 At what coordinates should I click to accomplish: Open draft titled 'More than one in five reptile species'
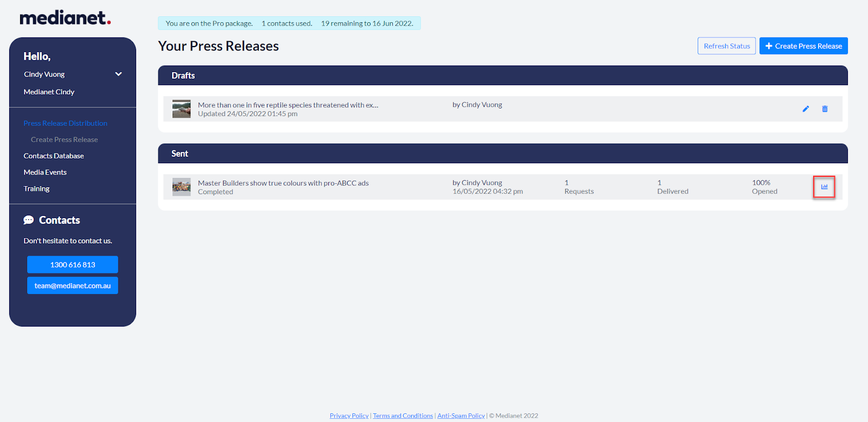click(x=288, y=105)
